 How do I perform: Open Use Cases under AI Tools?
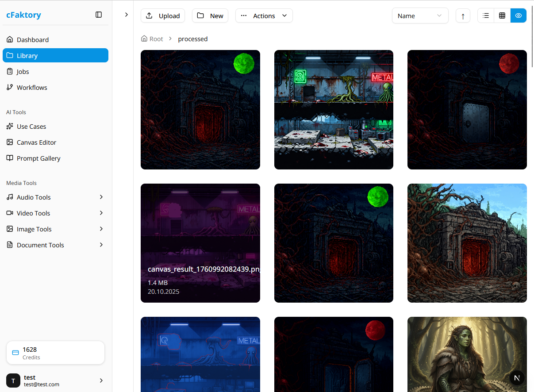[x=31, y=126]
